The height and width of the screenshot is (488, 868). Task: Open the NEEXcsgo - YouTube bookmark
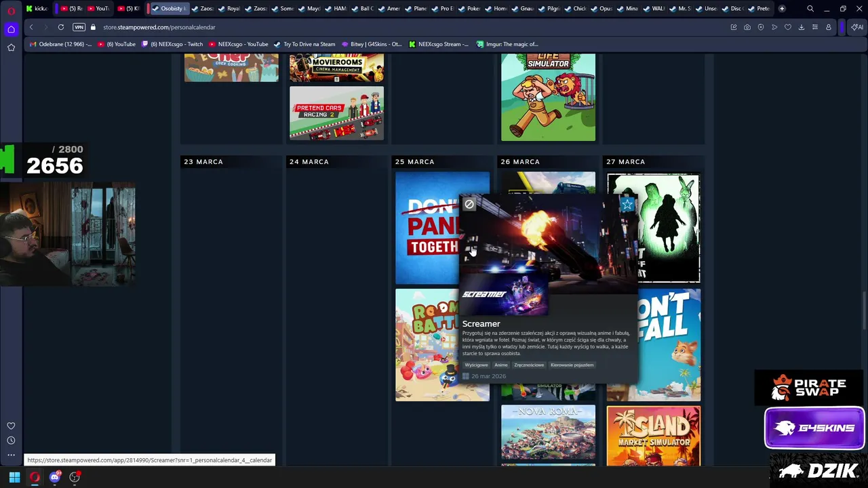click(238, 44)
